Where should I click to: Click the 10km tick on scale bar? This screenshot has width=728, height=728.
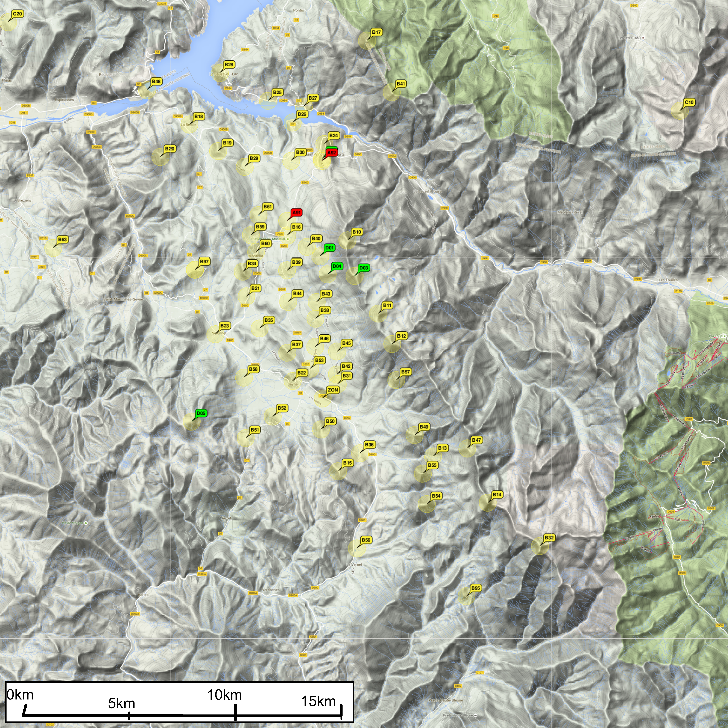[x=236, y=712]
